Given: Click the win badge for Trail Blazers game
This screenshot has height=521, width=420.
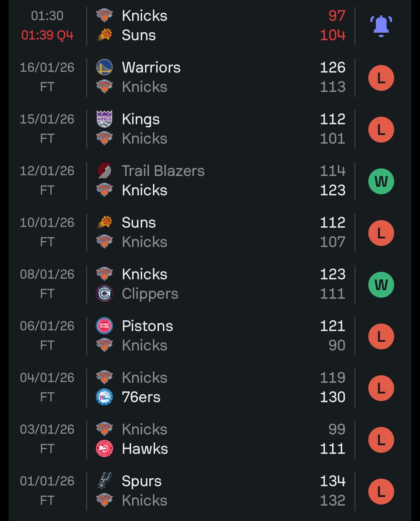Looking at the screenshot, I should click(381, 181).
